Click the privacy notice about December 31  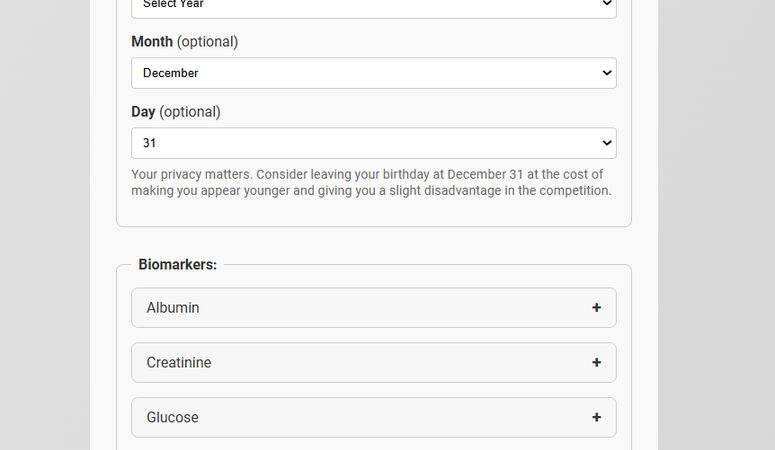[371, 182]
